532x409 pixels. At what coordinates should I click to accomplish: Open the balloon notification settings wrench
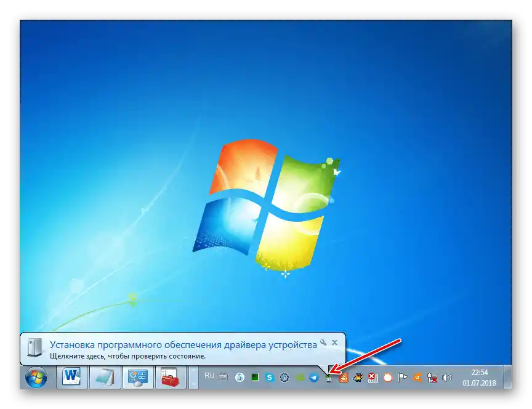coord(323,342)
